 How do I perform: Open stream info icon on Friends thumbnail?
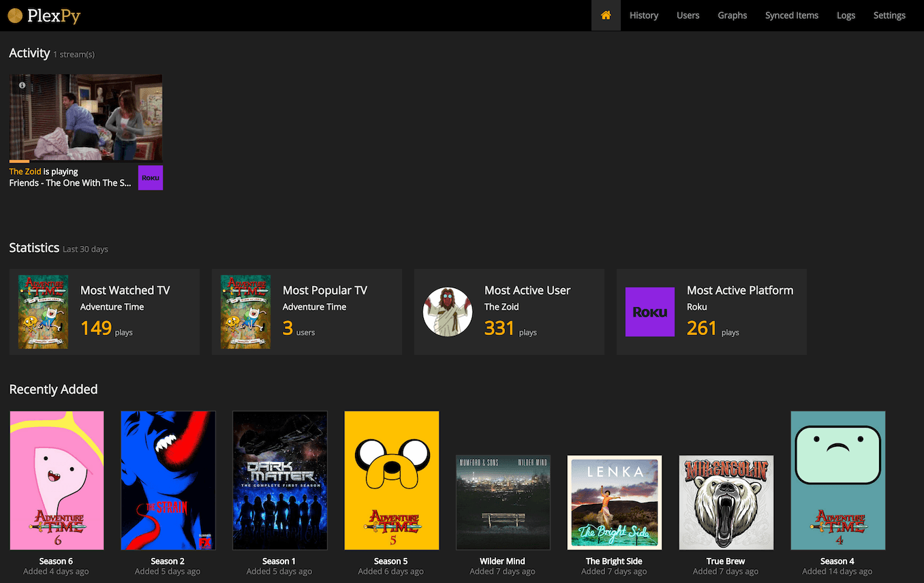22,85
